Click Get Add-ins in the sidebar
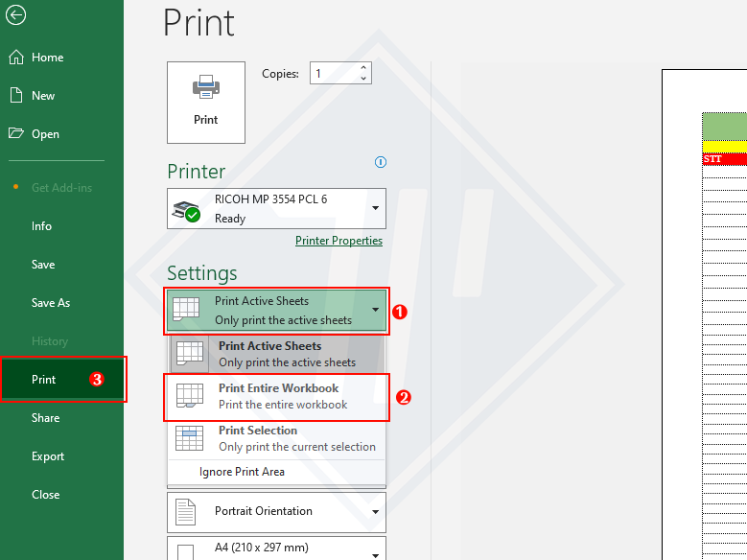747x560 pixels. [x=61, y=188]
